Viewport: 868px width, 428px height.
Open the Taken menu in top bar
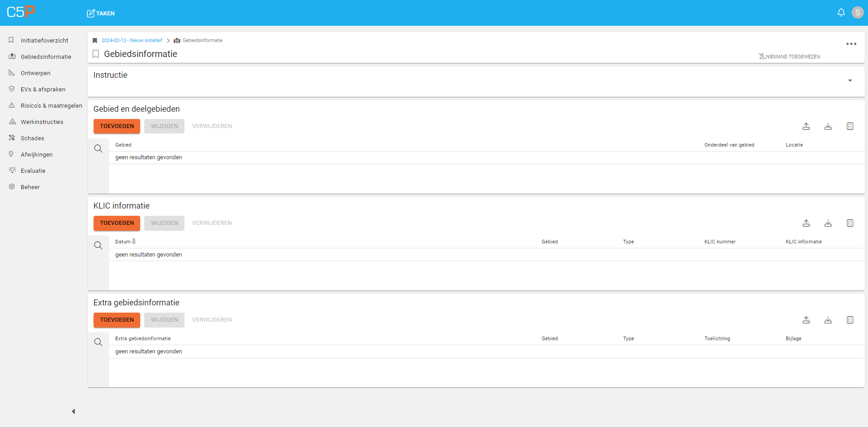point(101,13)
